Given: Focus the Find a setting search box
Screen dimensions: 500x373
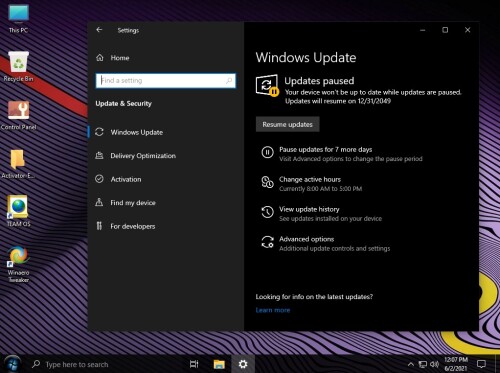Looking at the screenshot, I should 166,81.
